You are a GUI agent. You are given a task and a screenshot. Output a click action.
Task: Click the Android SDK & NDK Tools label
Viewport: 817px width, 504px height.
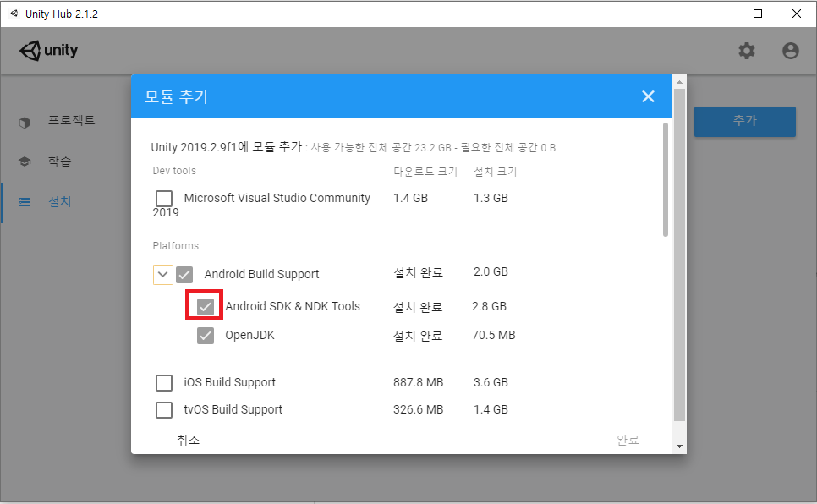(293, 306)
